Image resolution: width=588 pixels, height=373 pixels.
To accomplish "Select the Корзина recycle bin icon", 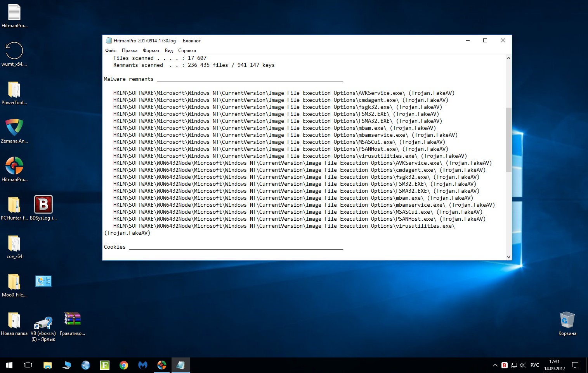I will click(567, 321).
